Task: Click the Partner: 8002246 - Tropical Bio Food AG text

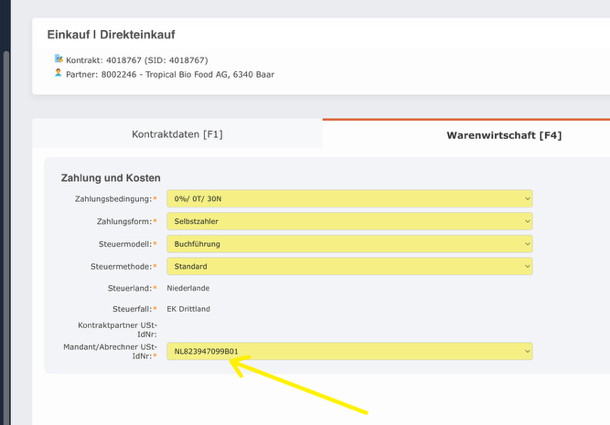Action: point(170,74)
